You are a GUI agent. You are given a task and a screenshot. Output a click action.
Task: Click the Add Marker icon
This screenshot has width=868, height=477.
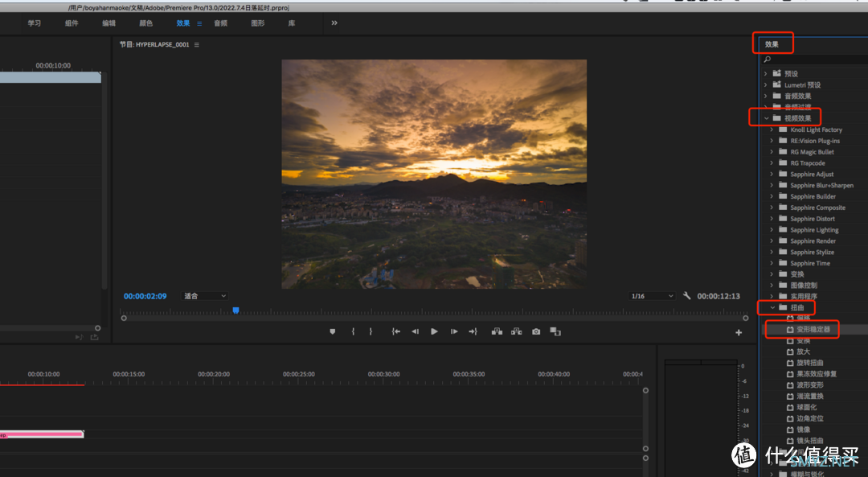333,331
